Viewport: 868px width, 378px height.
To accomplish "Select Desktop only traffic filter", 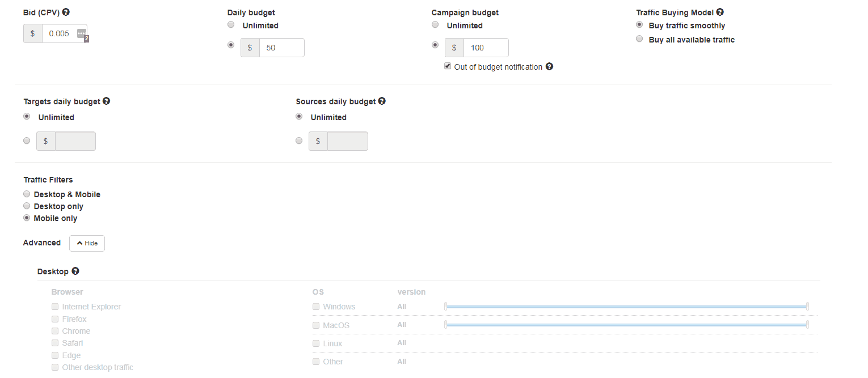I will pyautogui.click(x=27, y=206).
